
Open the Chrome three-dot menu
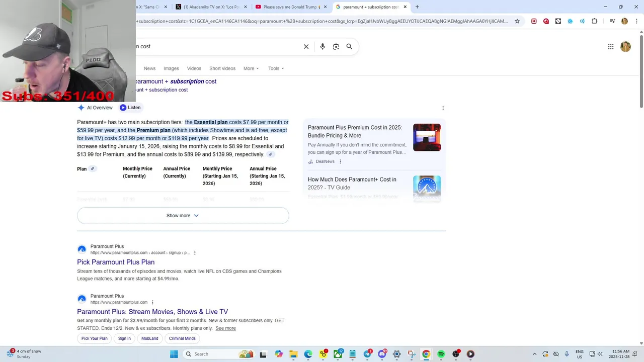click(x=635, y=21)
